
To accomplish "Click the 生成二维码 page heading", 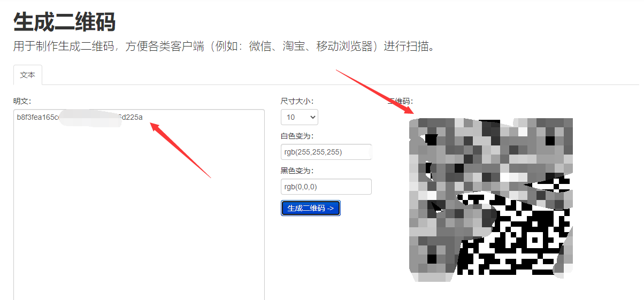I will pos(65,22).
